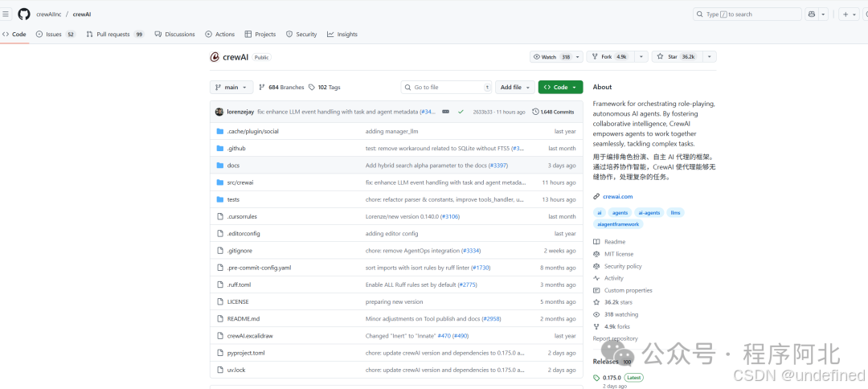Open the .cursorrules file
This screenshot has height=389, width=868.
click(242, 216)
